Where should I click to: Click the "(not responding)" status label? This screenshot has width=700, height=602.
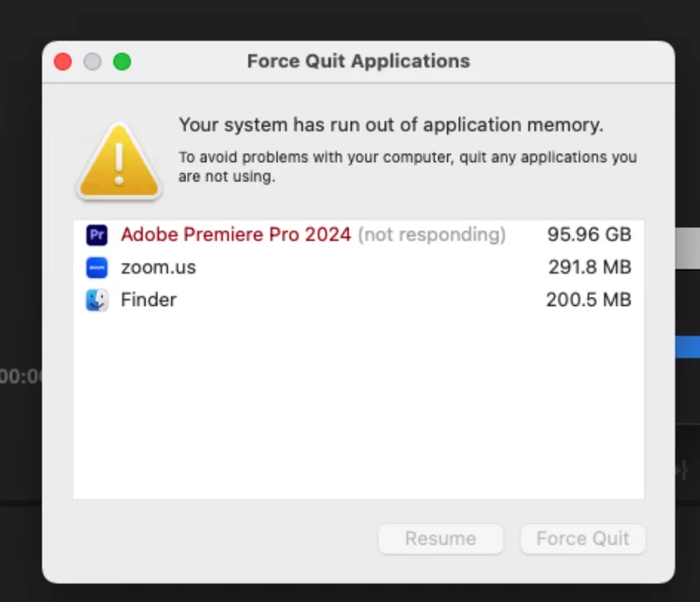(x=431, y=234)
